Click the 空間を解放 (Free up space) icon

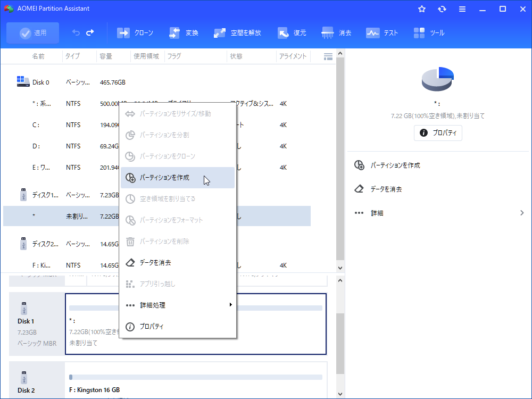[x=220, y=33]
